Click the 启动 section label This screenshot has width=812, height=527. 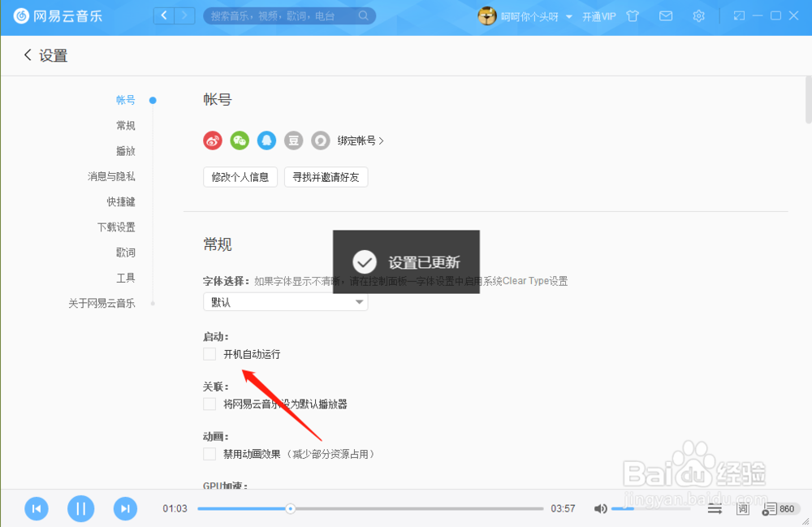click(x=215, y=336)
